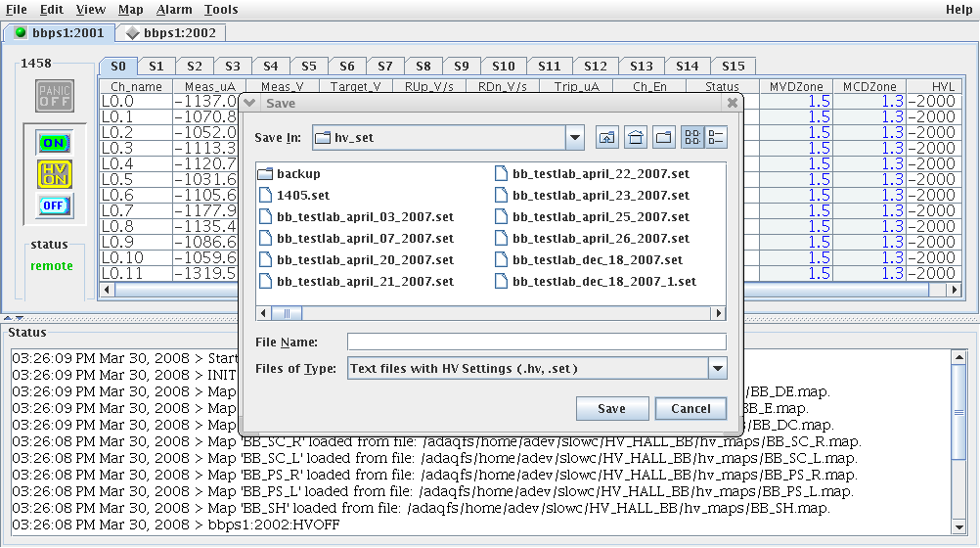
Task: Open the backup folder
Action: [x=290, y=174]
